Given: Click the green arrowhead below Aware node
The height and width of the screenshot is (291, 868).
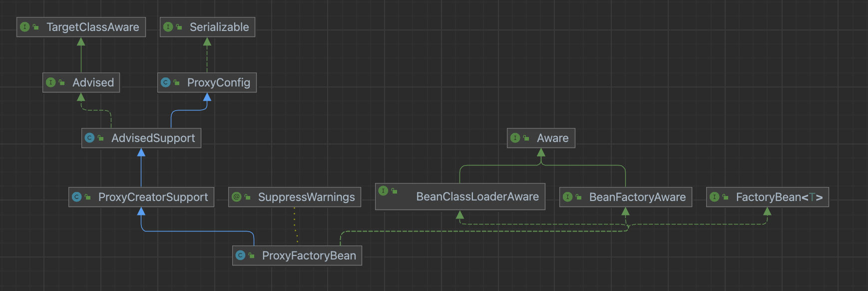Looking at the screenshot, I should 541,152.
